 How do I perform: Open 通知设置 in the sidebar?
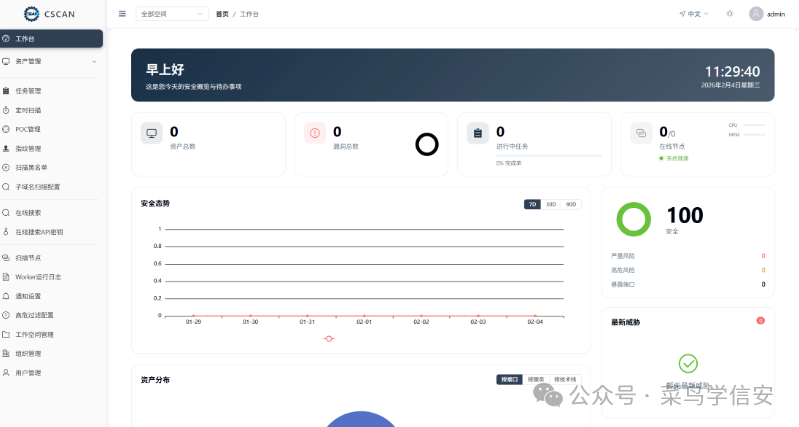coord(51,296)
